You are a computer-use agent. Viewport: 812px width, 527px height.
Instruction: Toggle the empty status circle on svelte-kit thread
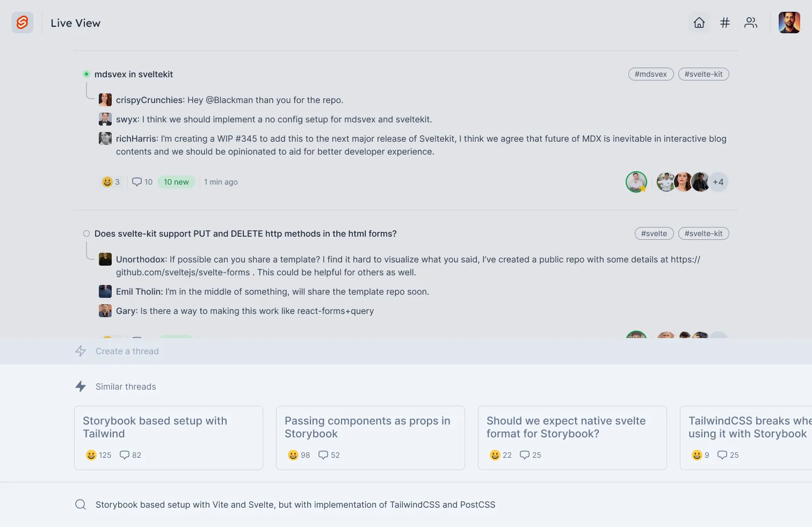click(86, 233)
